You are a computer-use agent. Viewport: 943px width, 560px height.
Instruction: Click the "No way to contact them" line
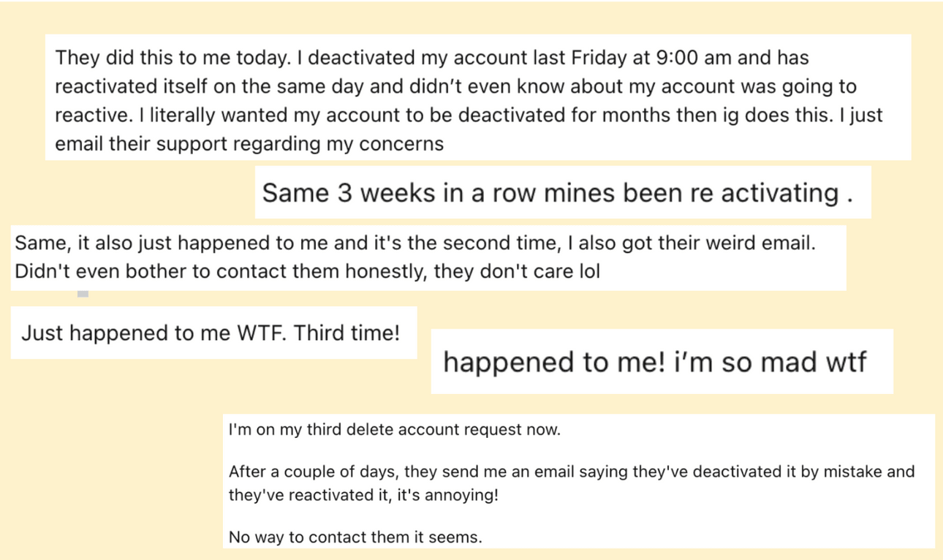tap(355, 537)
